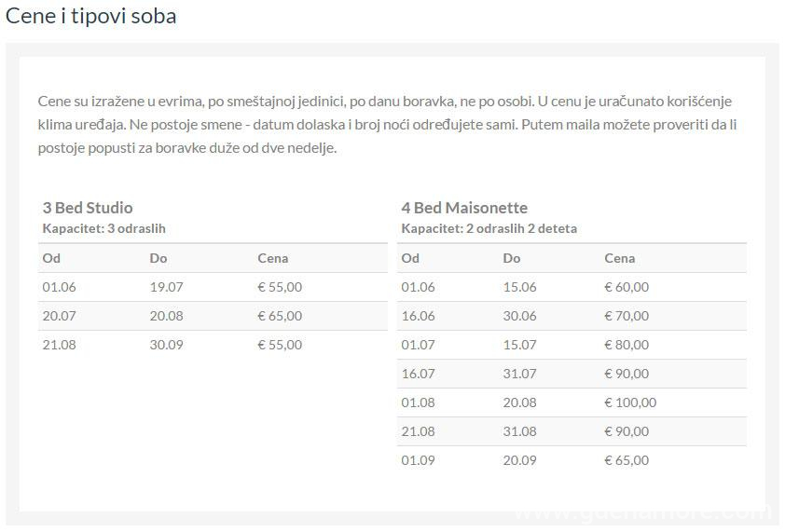Select 'Kapacitet: 2 odraslih 2 deteta' text

[489, 228]
